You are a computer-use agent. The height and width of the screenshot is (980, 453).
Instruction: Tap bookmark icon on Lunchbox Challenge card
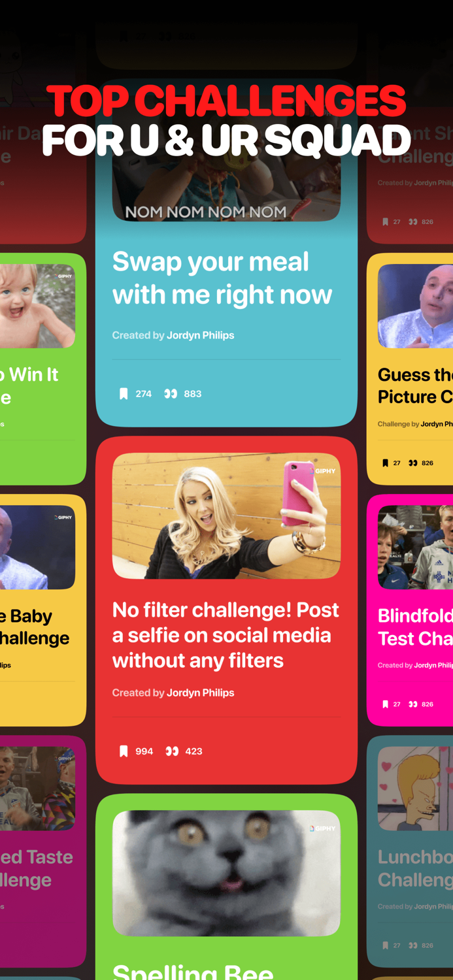pyautogui.click(x=385, y=945)
